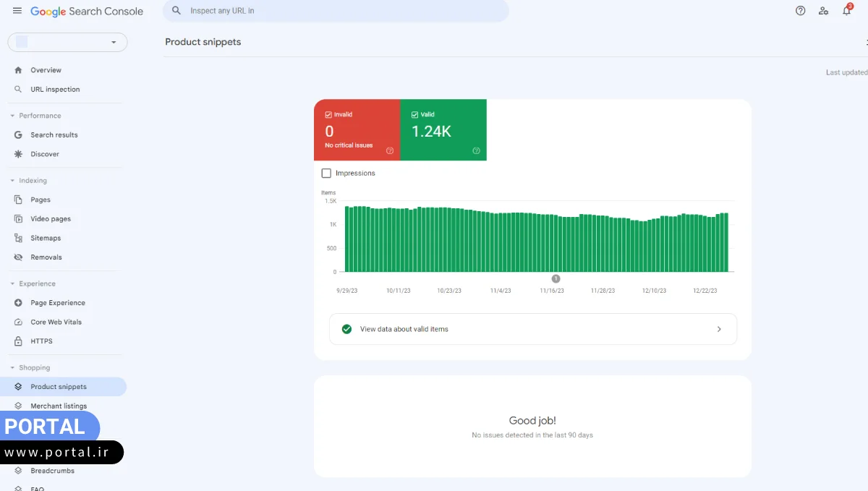
Task: Open the notifications bell
Action: (846, 11)
